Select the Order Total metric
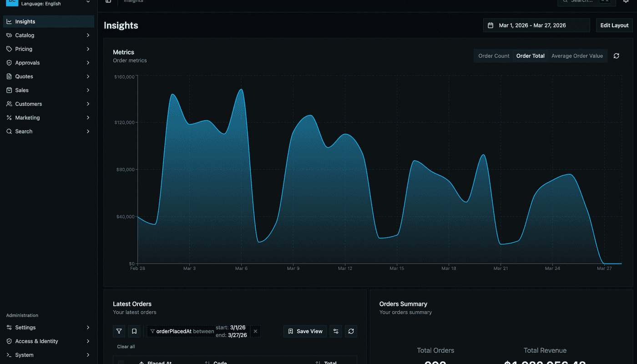 [530, 56]
